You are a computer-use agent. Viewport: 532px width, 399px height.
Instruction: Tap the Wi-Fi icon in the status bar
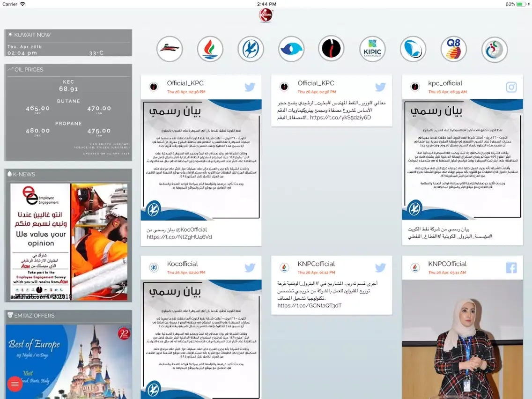coord(23,4)
